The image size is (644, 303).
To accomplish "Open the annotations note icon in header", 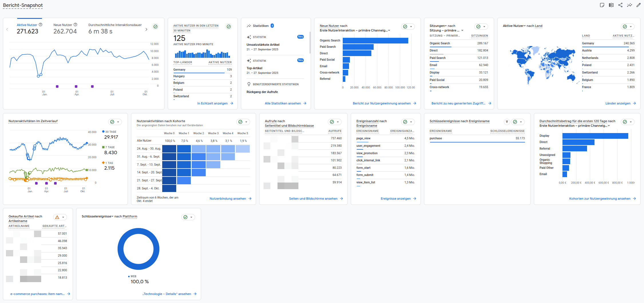I will click(x=602, y=5).
